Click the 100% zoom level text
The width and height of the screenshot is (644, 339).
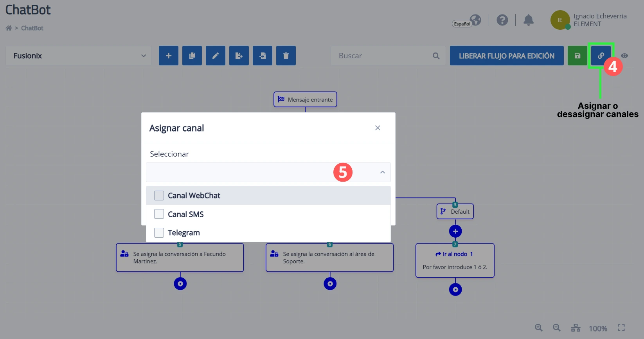click(598, 328)
